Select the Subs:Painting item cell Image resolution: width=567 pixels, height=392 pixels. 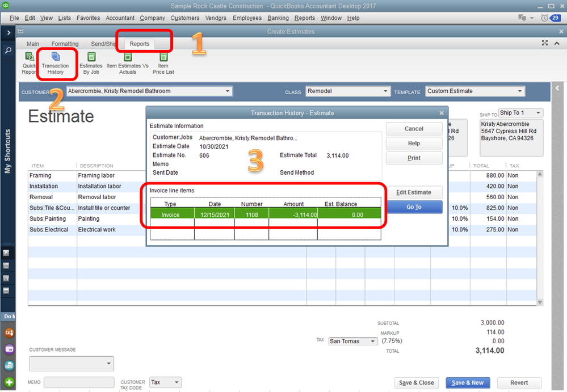click(52, 219)
